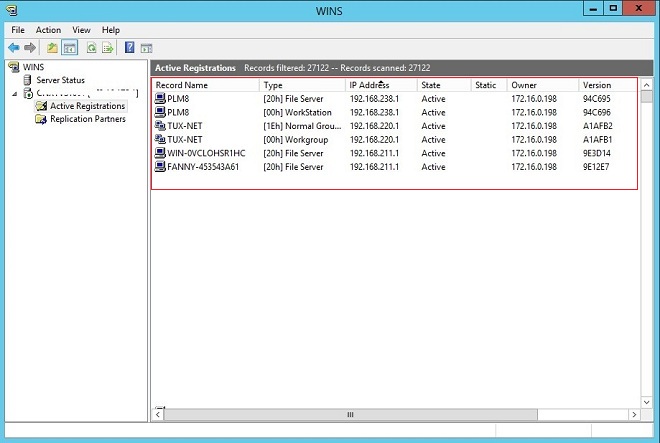Click the vertical scrollbar down arrow
660x443 pixels.
coord(647,402)
